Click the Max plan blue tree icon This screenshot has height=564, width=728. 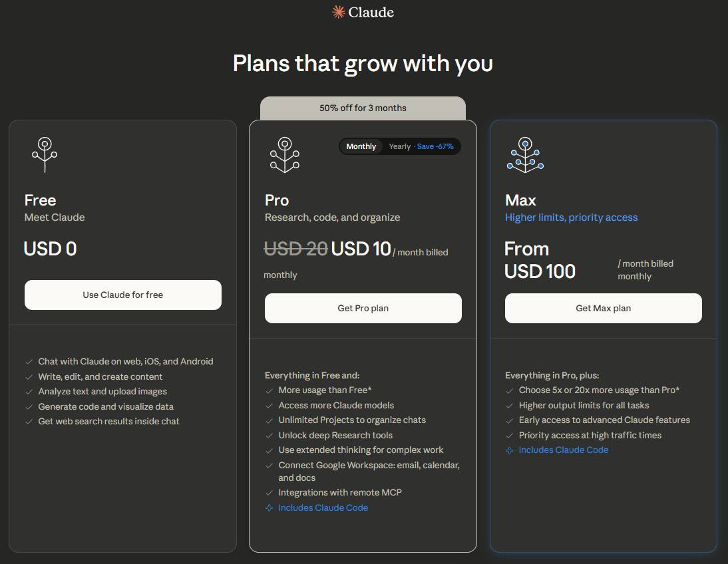pyautogui.click(x=525, y=154)
